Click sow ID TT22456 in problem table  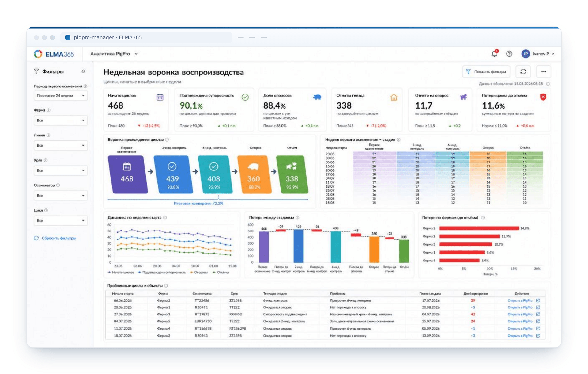pyautogui.click(x=202, y=301)
